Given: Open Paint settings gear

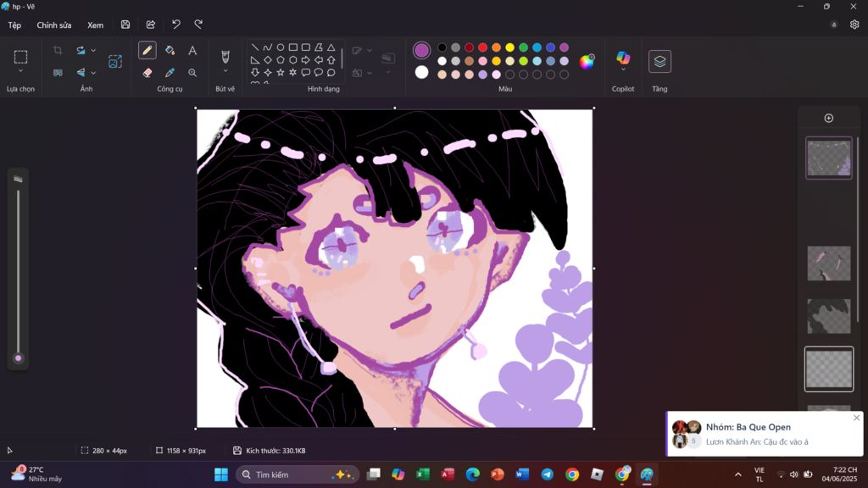Looking at the screenshot, I should click(854, 25).
